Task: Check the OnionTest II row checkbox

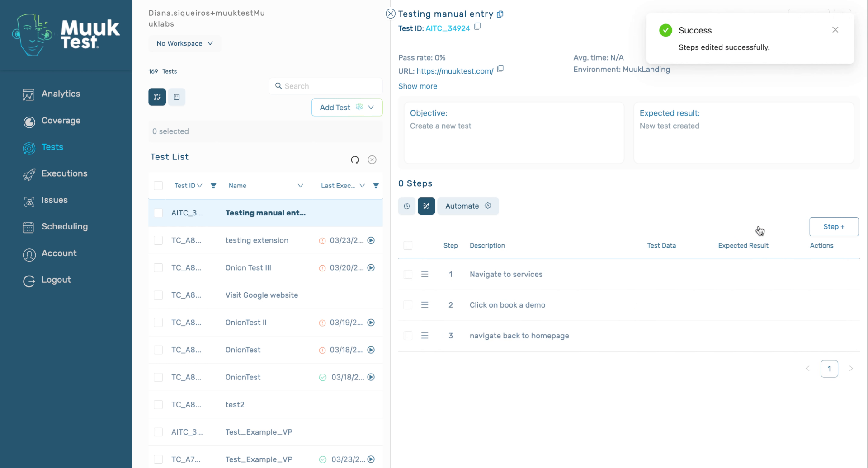Action: pyautogui.click(x=158, y=323)
